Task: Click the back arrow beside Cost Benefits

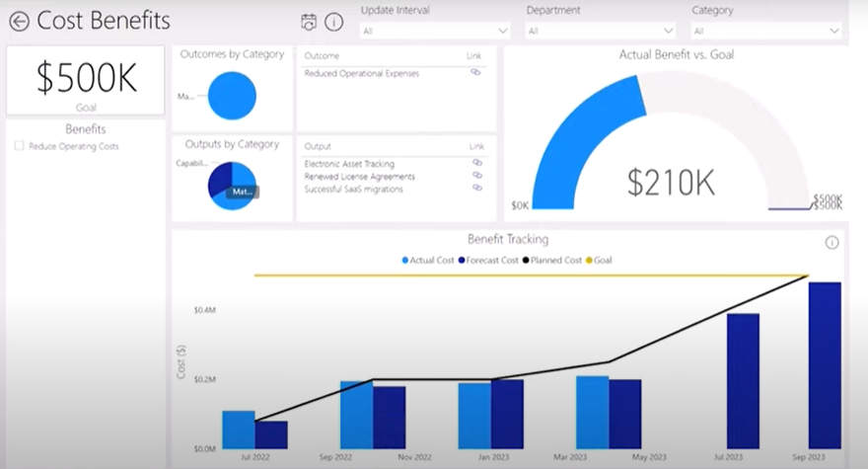Action: pos(19,21)
